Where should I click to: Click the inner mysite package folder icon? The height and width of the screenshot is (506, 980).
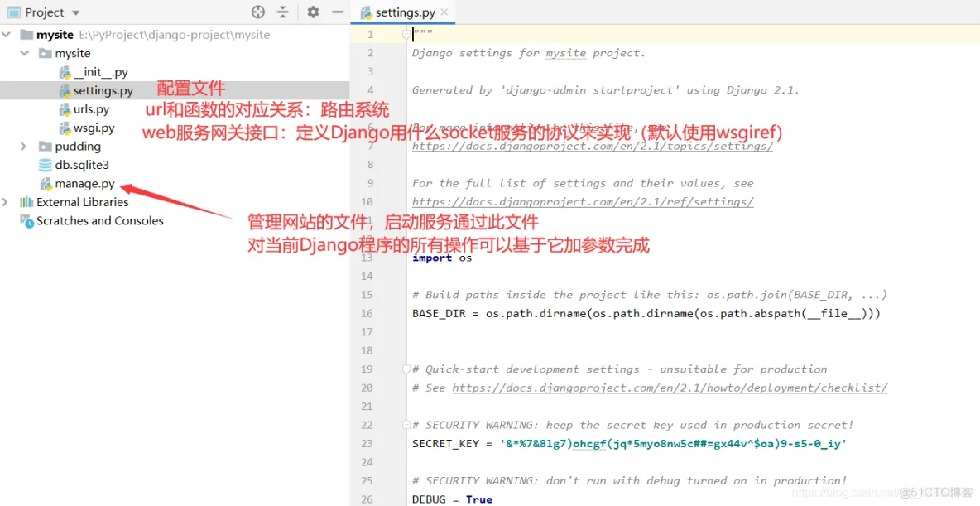(x=45, y=53)
